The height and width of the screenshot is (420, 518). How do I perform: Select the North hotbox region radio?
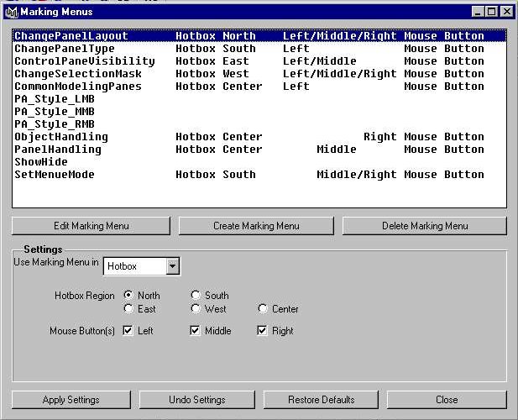(x=128, y=295)
